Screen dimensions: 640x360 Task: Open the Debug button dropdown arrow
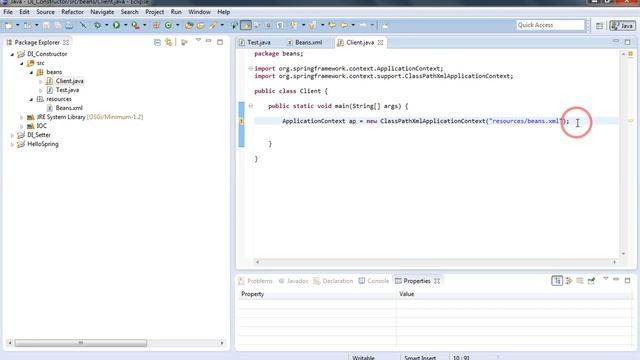[107, 25]
